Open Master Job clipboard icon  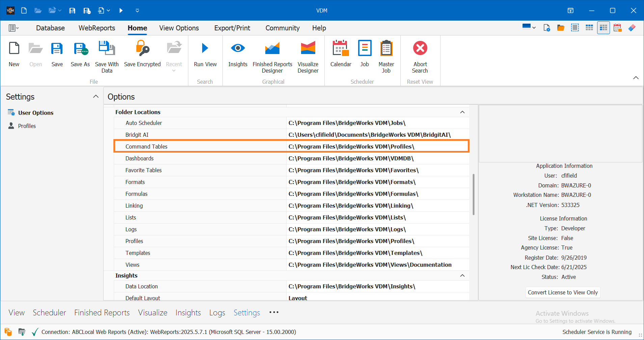click(386, 48)
